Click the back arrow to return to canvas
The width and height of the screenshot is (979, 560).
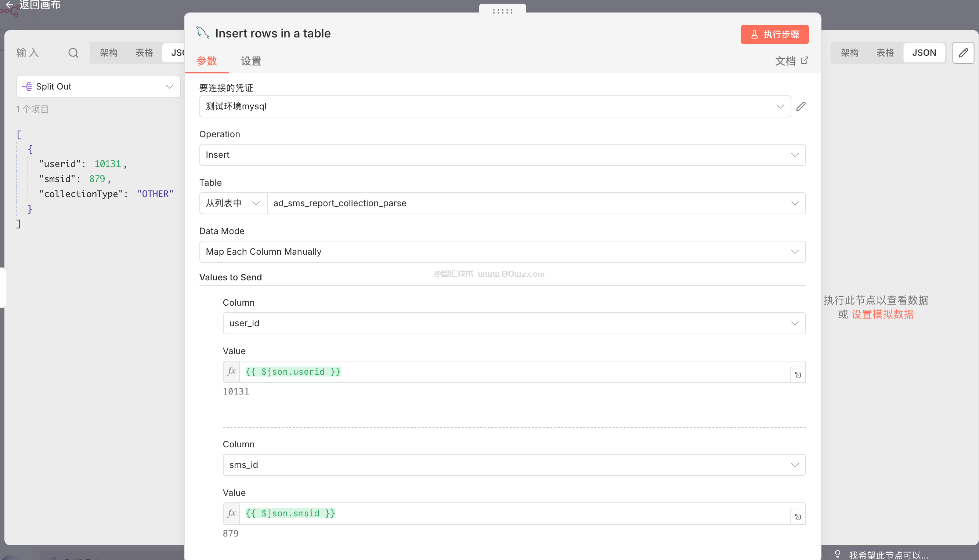[x=9, y=5]
